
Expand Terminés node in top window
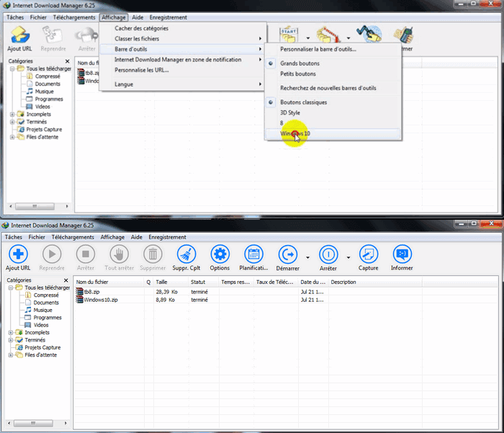pos(12,122)
